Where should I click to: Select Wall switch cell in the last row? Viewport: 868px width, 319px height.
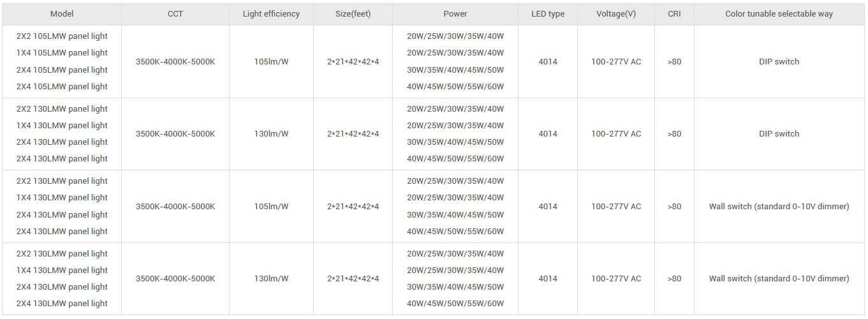pyautogui.click(x=779, y=279)
